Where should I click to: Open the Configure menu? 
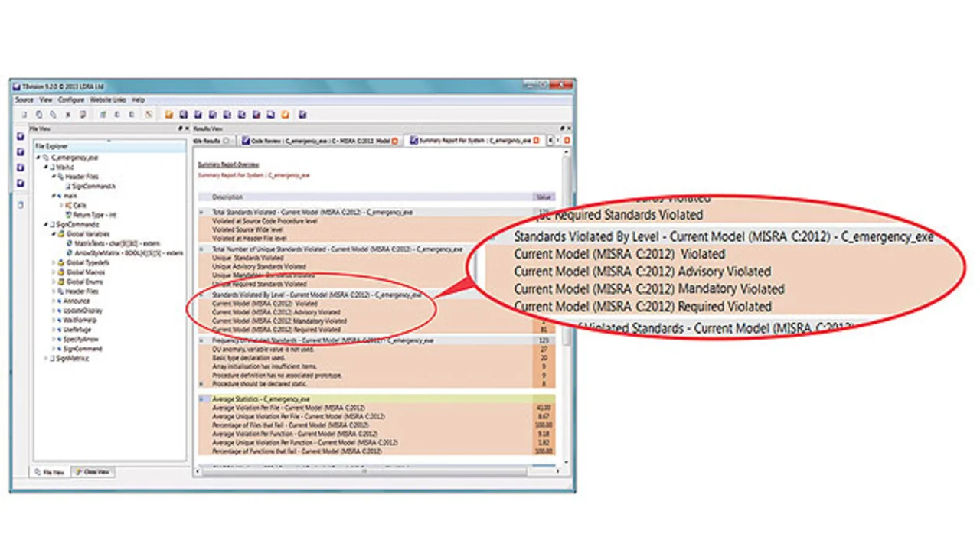(71, 100)
